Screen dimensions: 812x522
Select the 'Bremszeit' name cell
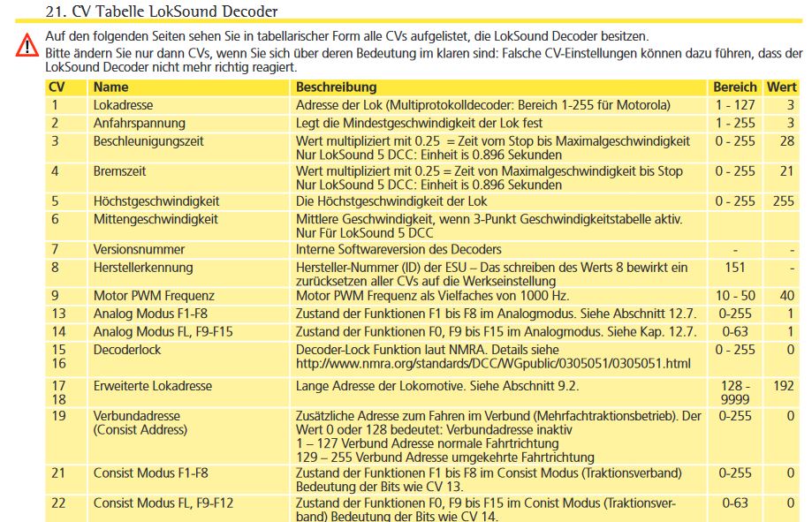(x=120, y=170)
